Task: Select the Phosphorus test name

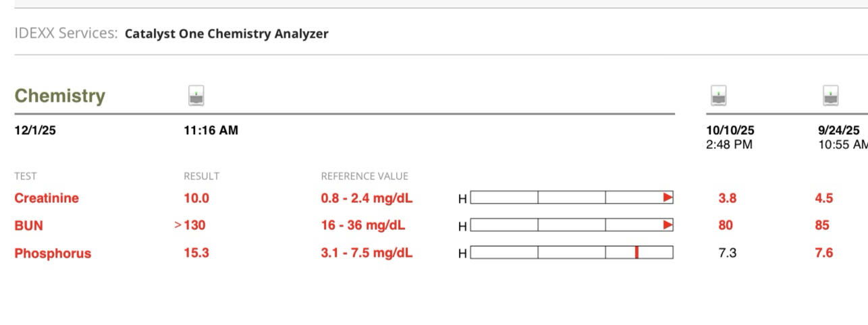Action: pyautogui.click(x=53, y=254)
